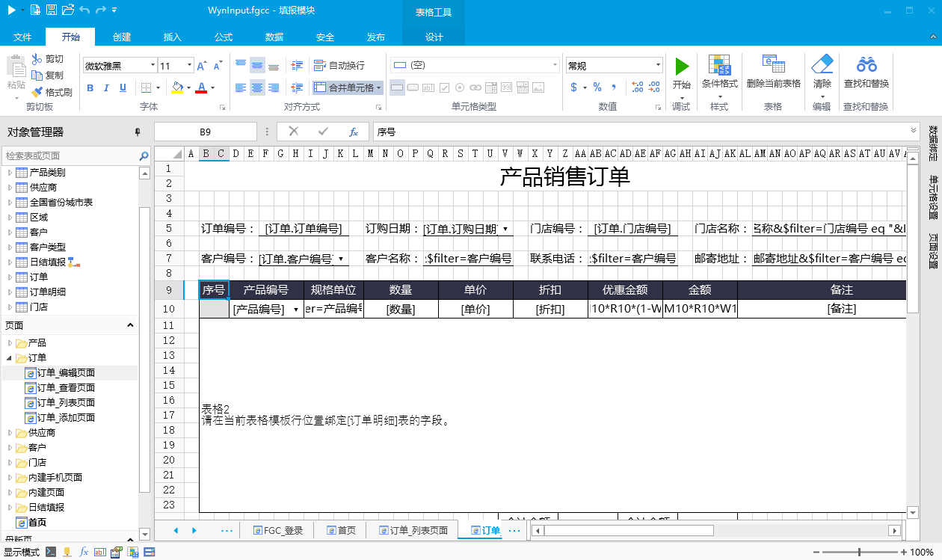The width and height of the screenshot is (942, 560).
Task: Click the undo arrow in title bar
Action: tap(84, 10)
